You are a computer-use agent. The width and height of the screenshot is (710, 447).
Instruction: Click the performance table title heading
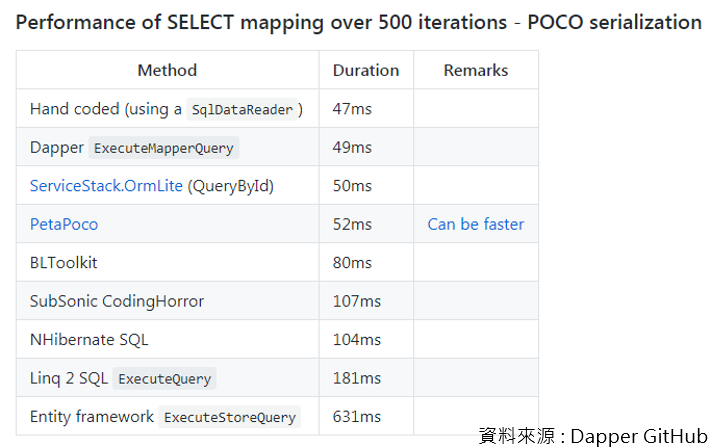tap(358, 22)
